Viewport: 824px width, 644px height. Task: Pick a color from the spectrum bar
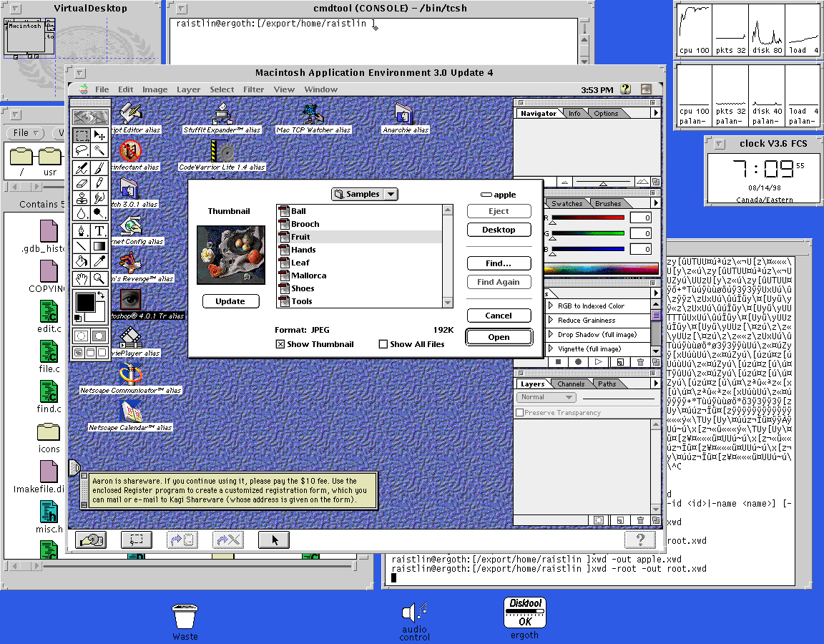(601, 269)
